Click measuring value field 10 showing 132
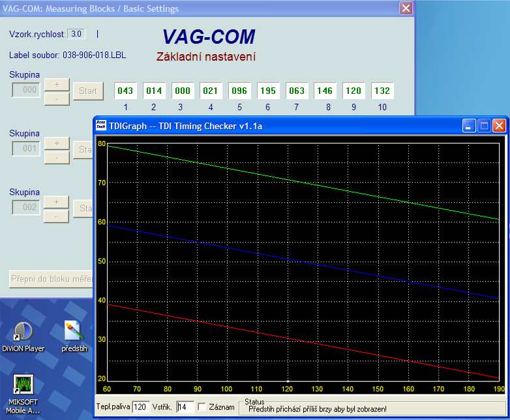The image size is (510, 420). (x=382, y=91)
